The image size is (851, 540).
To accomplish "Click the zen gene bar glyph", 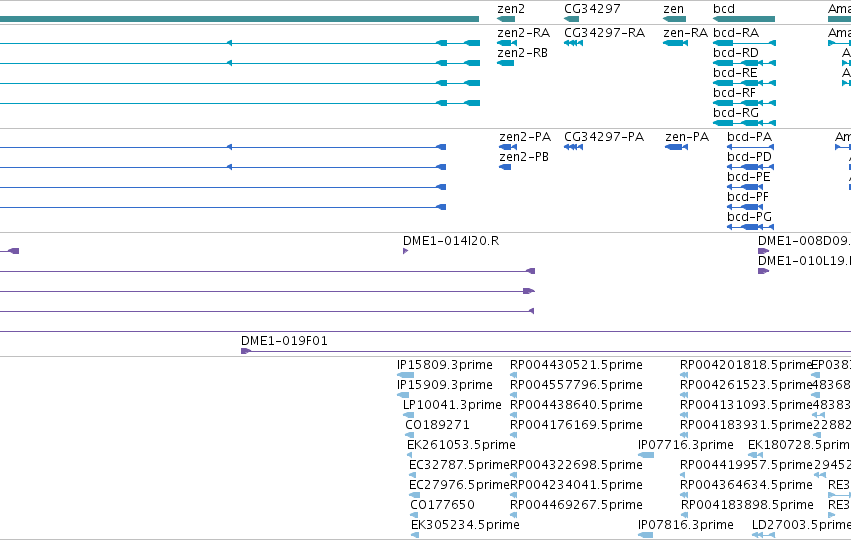I will click(x=674, y=20).
